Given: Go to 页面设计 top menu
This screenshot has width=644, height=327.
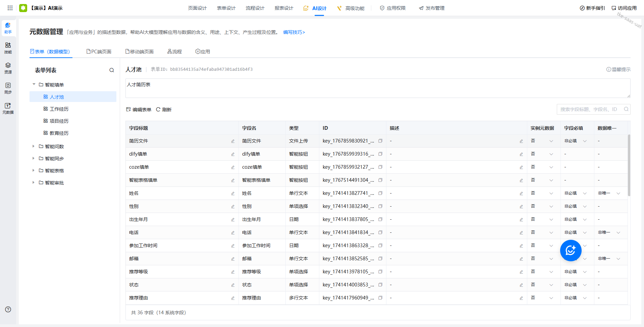Looking at the screenshot, I should 197,8.
